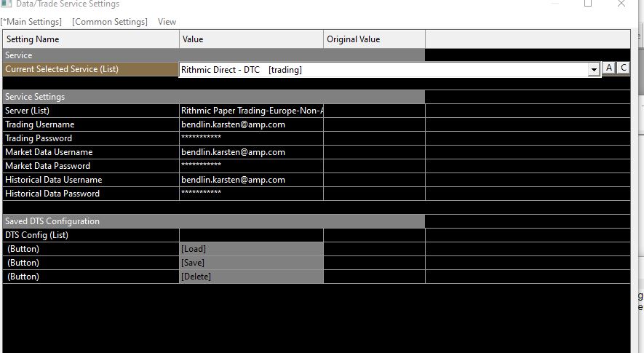Select the Historical Data Username row label

(x=91, y=180)
